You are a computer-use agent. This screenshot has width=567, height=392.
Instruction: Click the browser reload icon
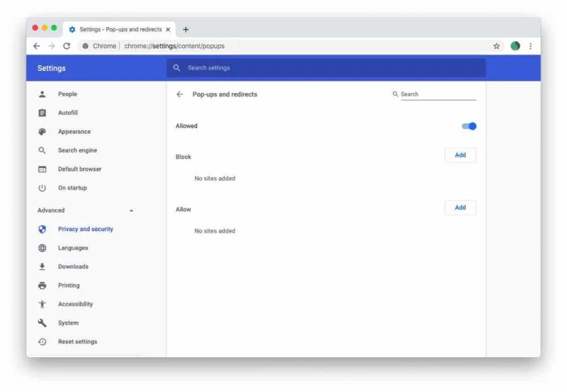pyautogui.click(x=67, y=46)
